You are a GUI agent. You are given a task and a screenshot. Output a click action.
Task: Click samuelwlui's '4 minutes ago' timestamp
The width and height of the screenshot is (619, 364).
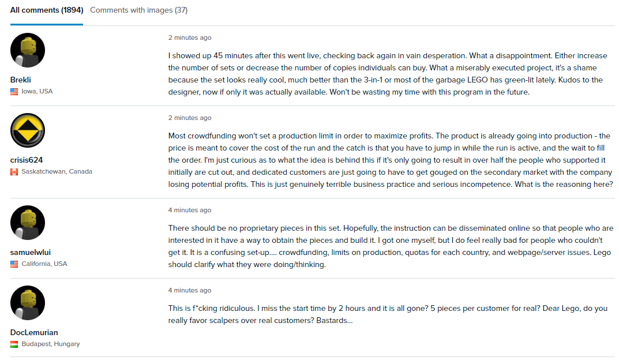(190, 210)
